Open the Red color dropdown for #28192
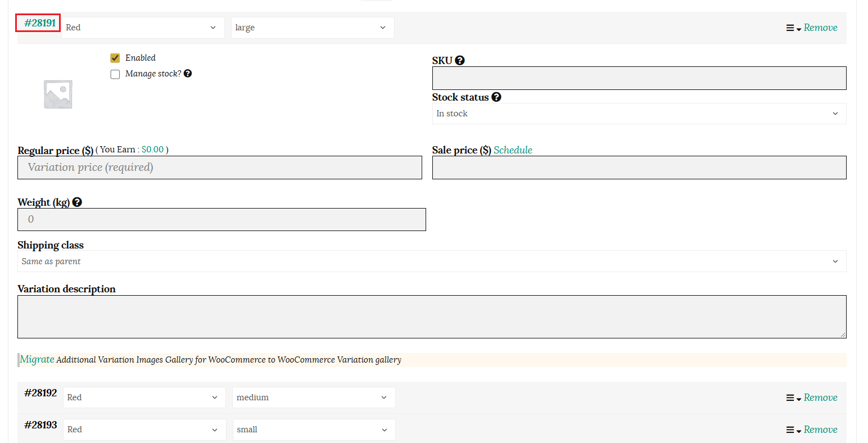The image size is (868, 443). pos(144,397)
